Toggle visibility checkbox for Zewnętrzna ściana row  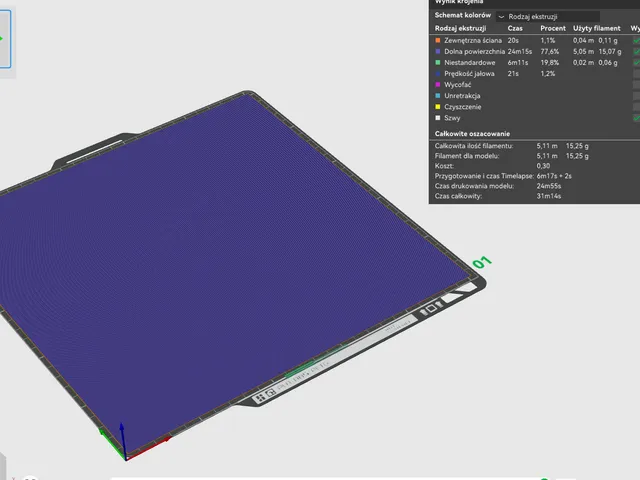[636, 40]
